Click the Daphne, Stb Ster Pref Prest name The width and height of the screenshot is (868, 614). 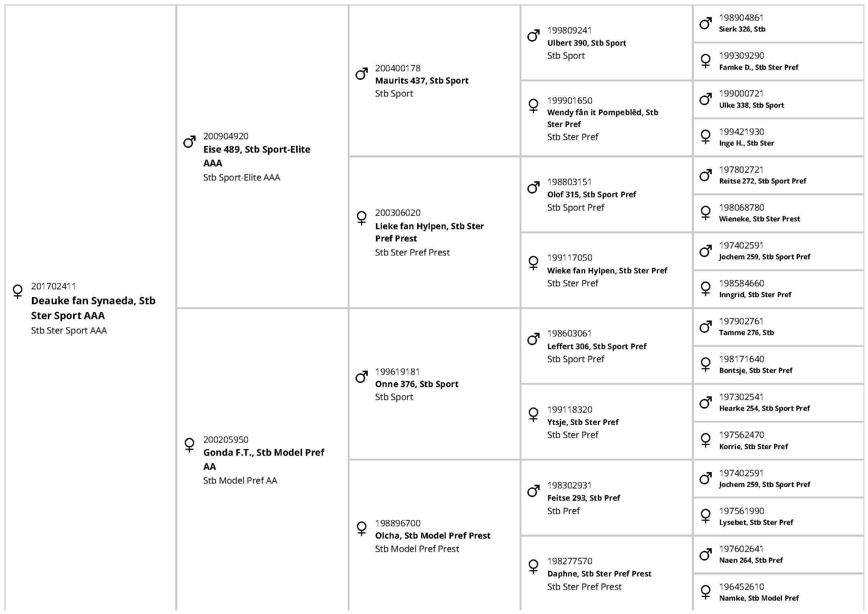599,574
